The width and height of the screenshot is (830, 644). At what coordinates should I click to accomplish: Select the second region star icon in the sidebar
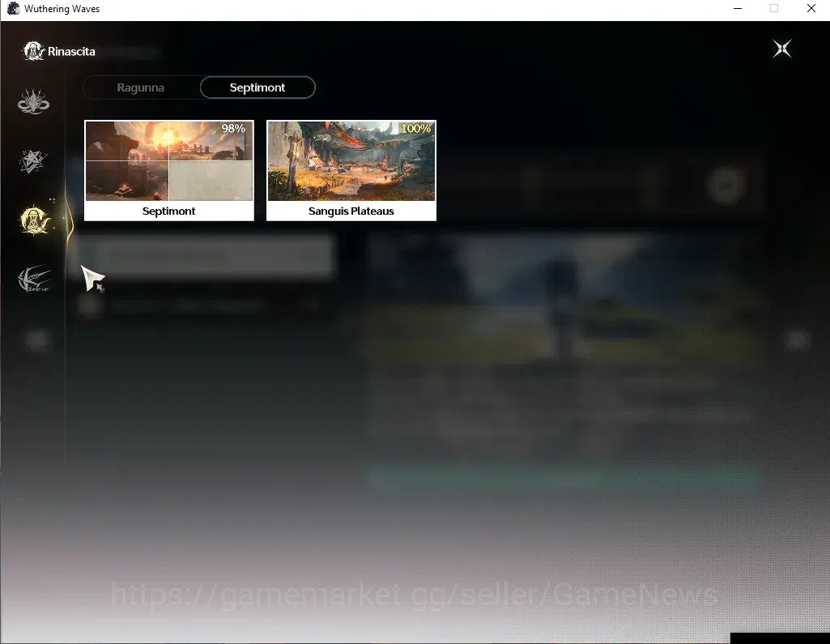tap(33, 161)
